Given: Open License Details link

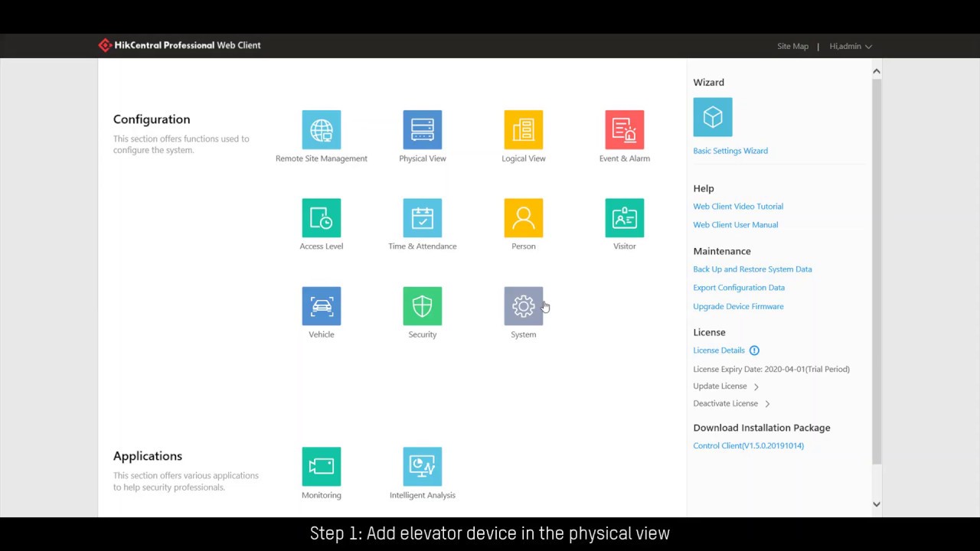Looking at the screenshot, I should point(719,350).
